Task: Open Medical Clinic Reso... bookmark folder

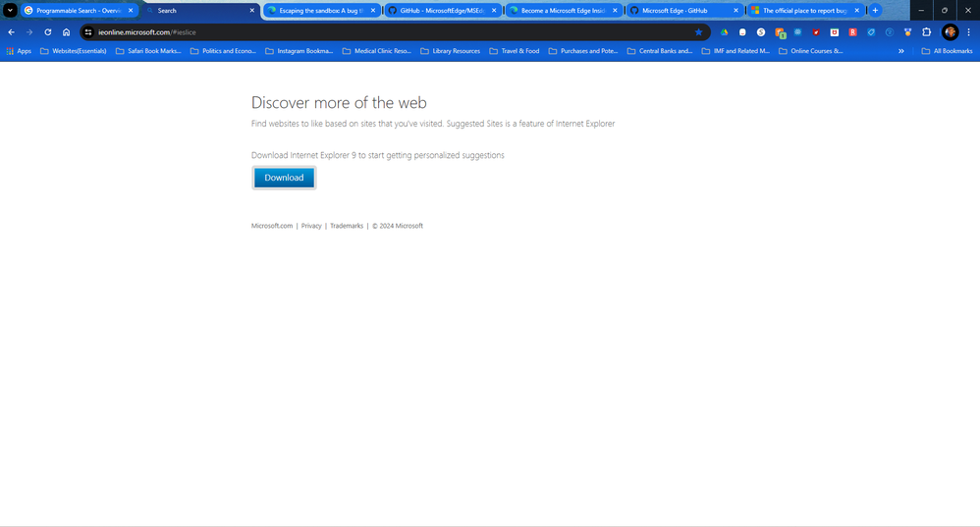Action: coord(376,51)
